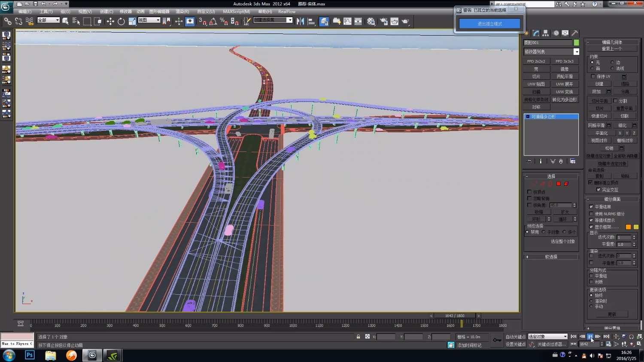The height and width of the screenshot is (362, 644).
Task: Open the Utilities hammer panel tab
Action: point(575,33)
